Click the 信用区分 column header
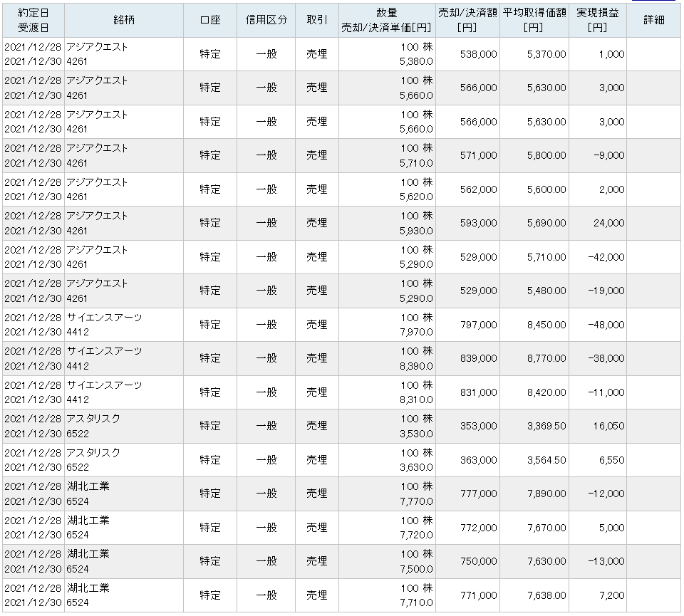Image resolution: width=684 pixels, height=616 pixels. [266, 20]
